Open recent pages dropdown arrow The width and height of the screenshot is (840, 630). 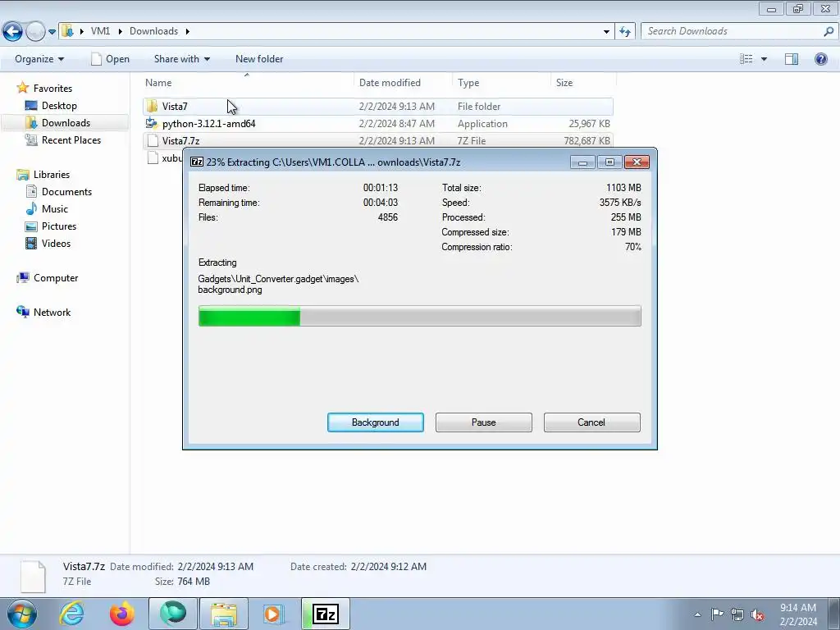coord(52,32)
